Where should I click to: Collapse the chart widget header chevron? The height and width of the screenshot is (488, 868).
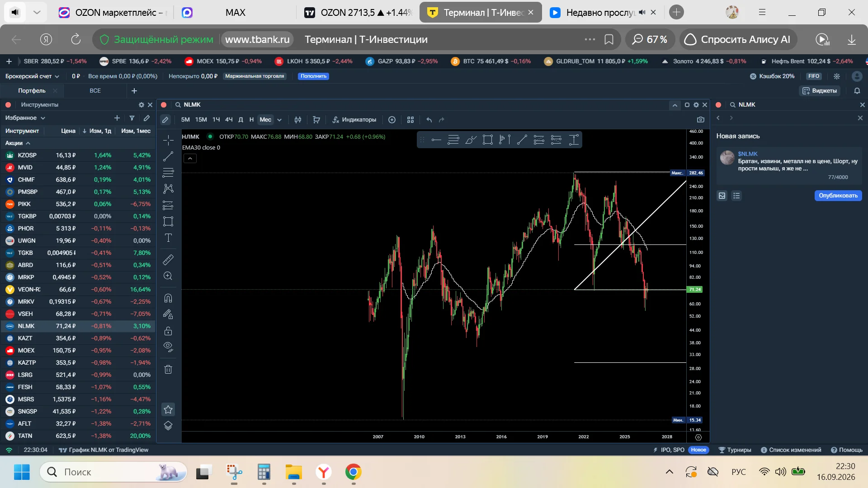pyautogui.click(x=675, y=105)
